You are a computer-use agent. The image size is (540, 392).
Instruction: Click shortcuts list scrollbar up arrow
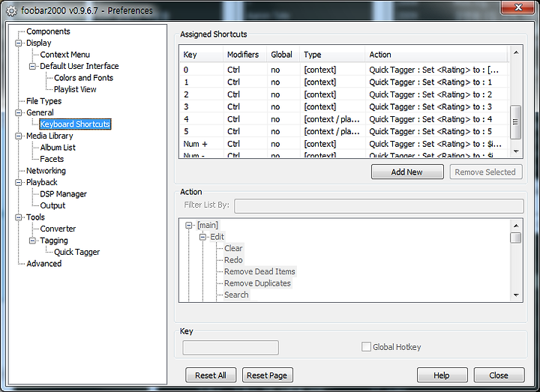(x=515, y=52)
